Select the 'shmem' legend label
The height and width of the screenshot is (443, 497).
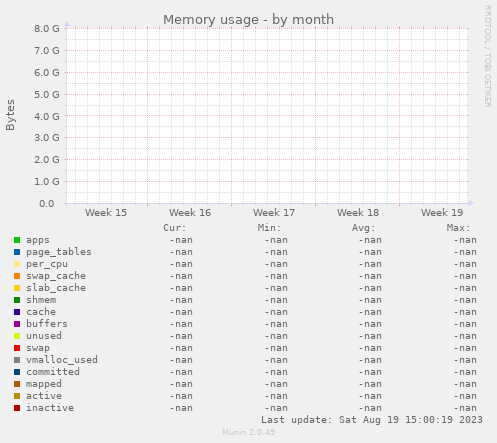pyautogui.click(x=41, y=300)
